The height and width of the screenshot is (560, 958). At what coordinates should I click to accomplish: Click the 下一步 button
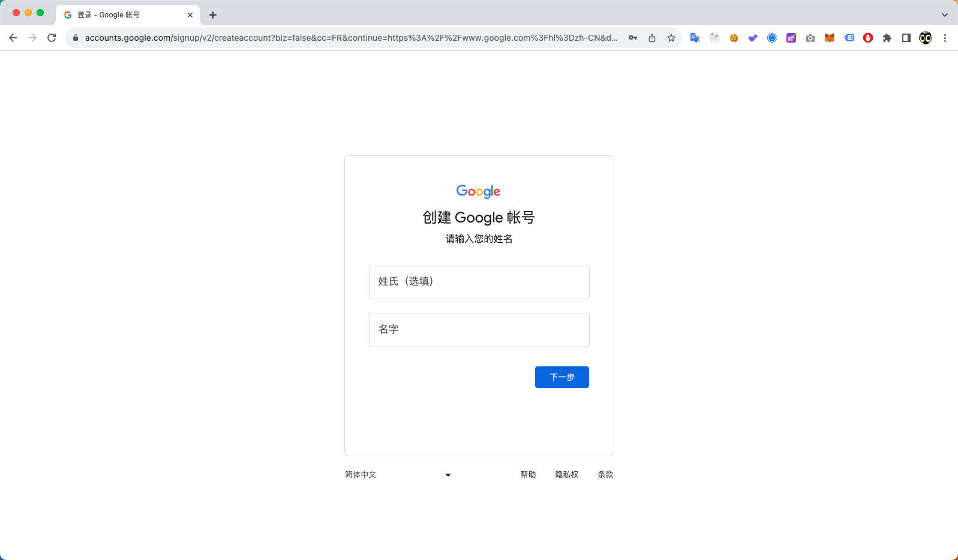[562, 377]
